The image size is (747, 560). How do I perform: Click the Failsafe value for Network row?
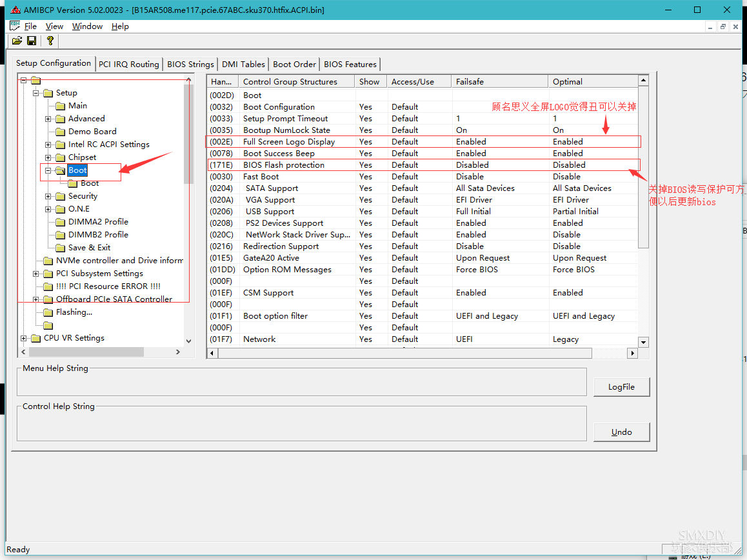[x=464, y=339]
